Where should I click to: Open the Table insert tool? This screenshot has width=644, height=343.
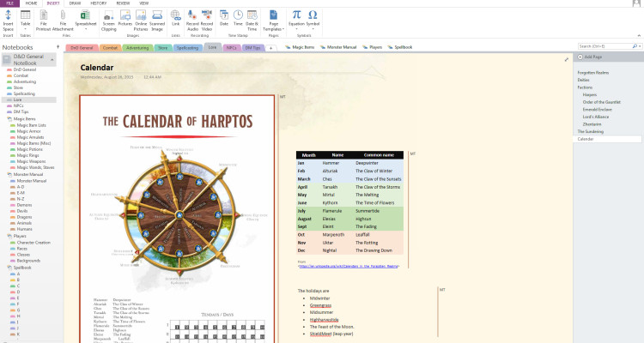26,21
